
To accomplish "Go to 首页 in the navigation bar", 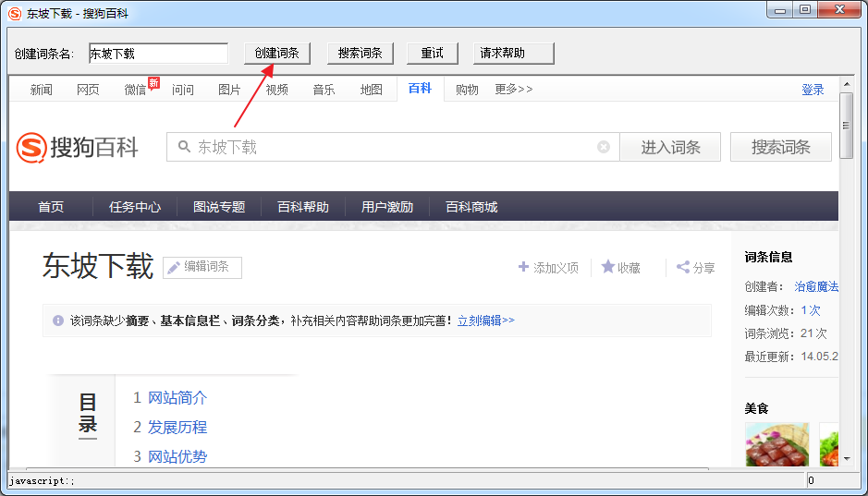I will tap(51, 207).
